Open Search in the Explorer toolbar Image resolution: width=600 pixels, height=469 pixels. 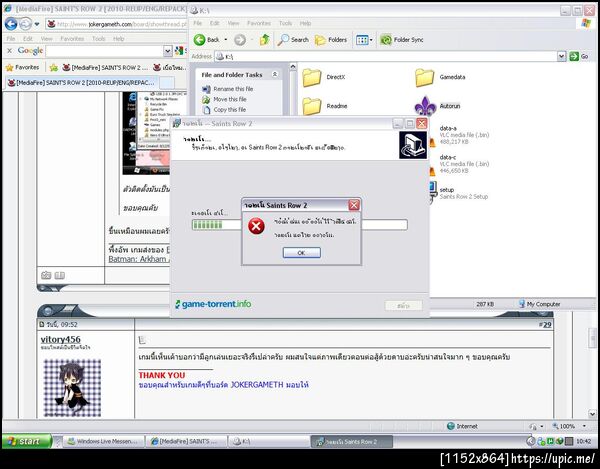tap(293, 40)
